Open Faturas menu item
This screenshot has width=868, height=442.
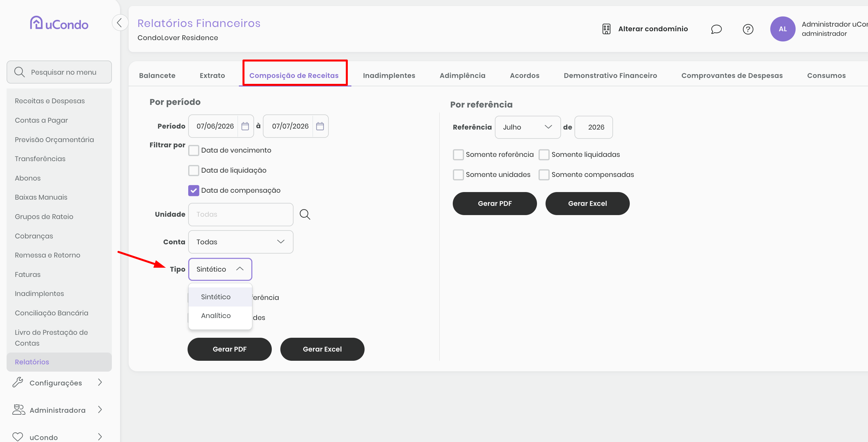coord(27,275)
